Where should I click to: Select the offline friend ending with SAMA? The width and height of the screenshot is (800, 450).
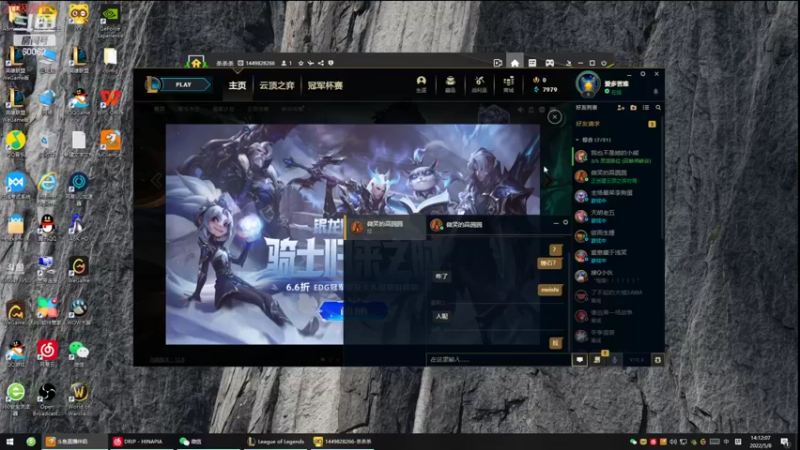(616, 296)
